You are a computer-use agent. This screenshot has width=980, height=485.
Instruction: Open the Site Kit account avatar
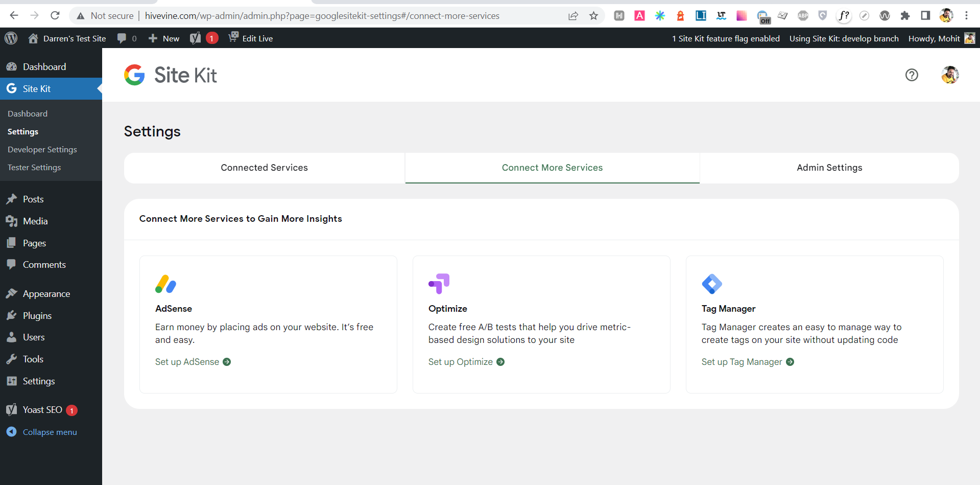pos(949,75)
